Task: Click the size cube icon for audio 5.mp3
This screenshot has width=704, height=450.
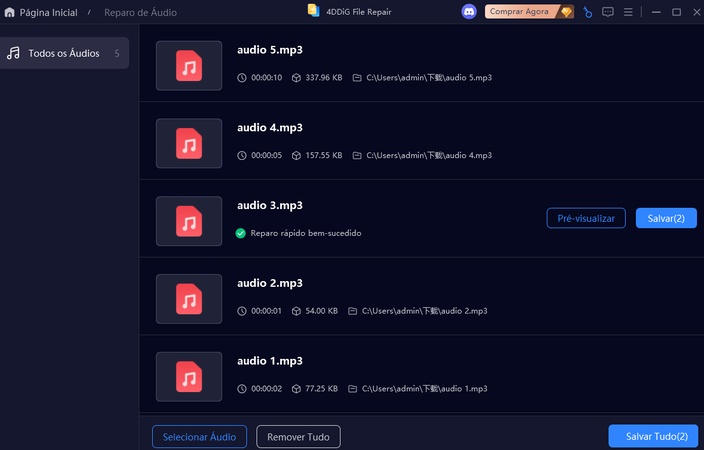Action: (x=296, y=78)
